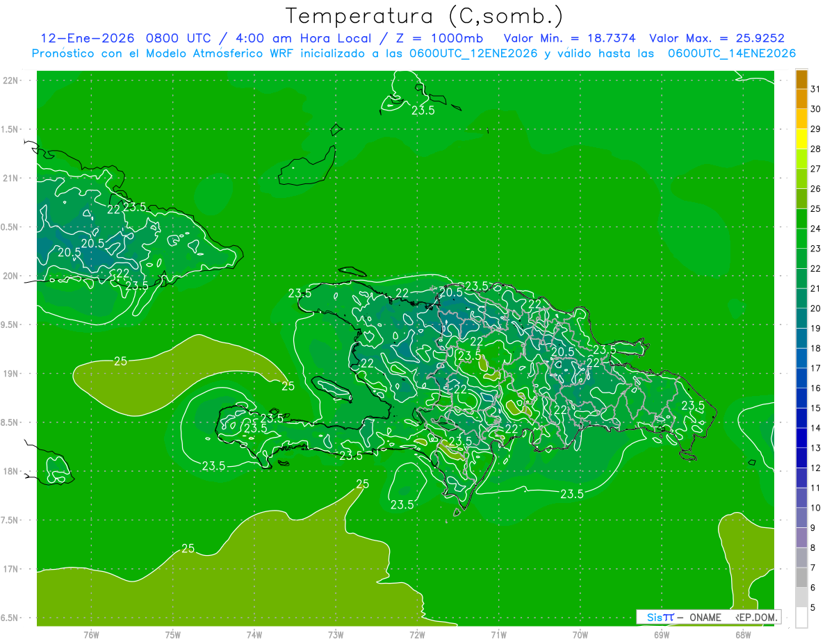This screenshot has height=644, width=834.
Task: Click the '73W' longitude axis label
Action: pyautogui.click(x=336, y=634)
